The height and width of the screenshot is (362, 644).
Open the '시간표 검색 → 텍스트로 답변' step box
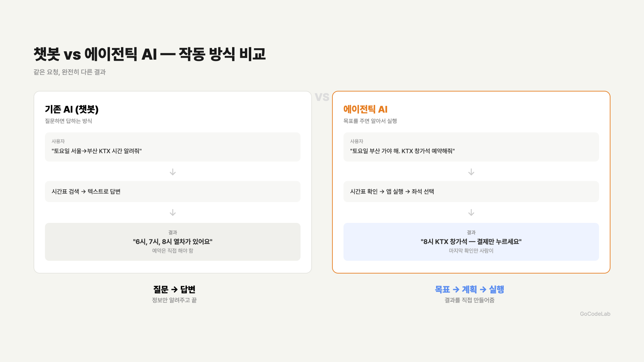click(x=172, y=191)
